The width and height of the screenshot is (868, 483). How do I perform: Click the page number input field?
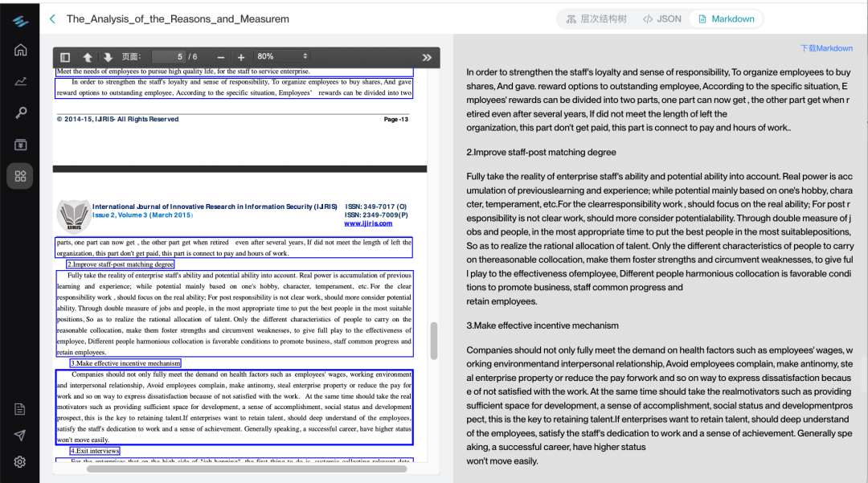(168, 56)
